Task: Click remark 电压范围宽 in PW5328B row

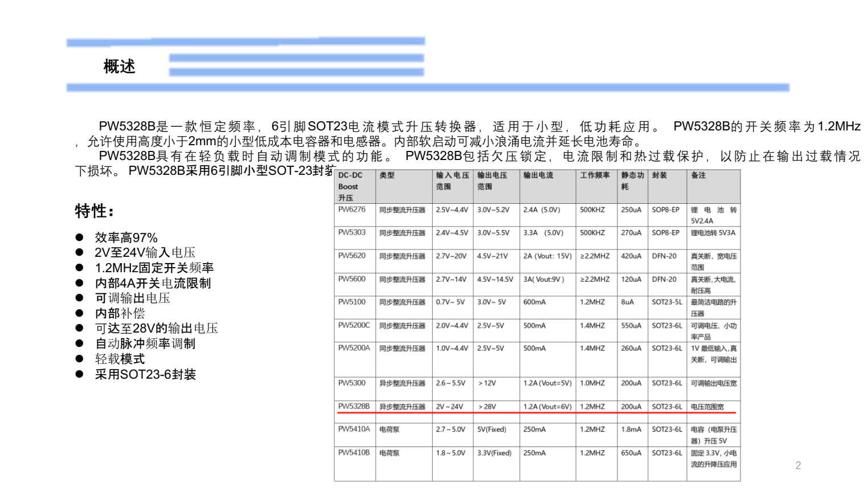Action: pos(707,407)
